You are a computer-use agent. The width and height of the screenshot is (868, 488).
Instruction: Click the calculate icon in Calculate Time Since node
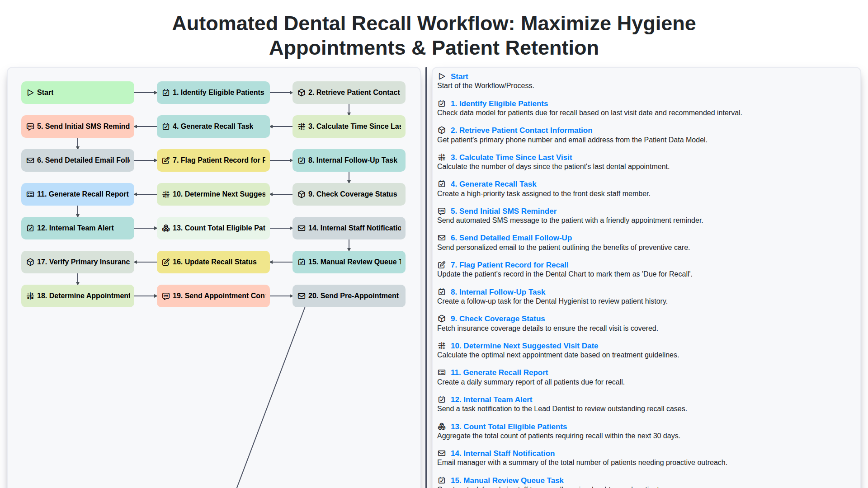coord(302,127)
